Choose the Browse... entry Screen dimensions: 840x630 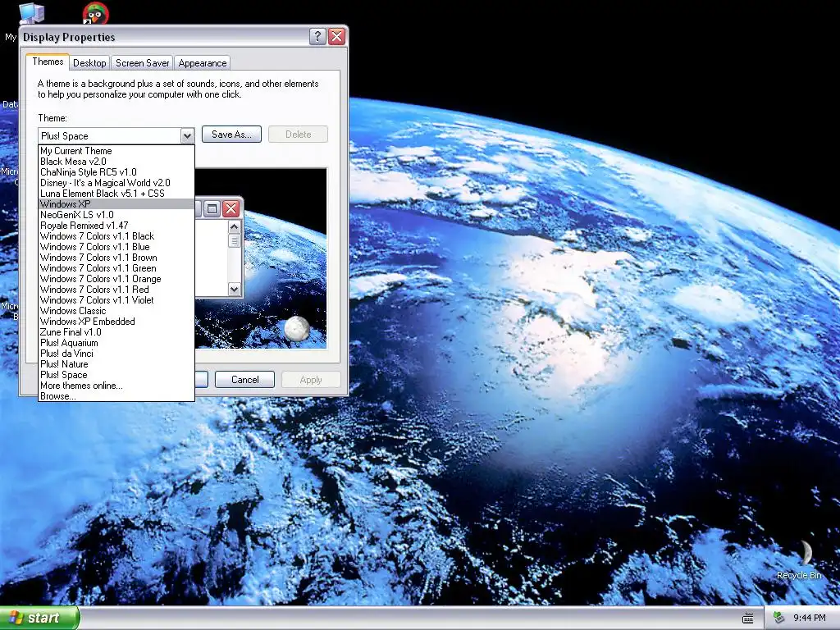point(116,396)
